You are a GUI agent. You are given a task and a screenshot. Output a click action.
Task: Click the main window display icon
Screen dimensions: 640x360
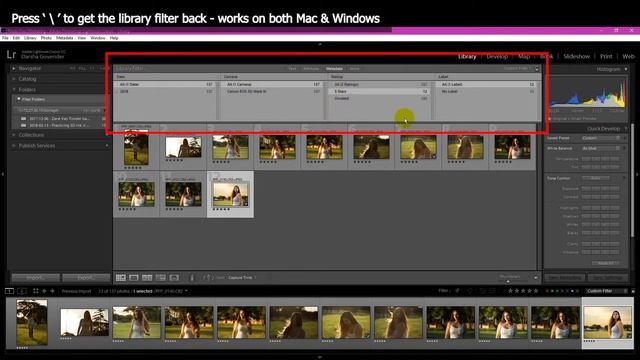[9, 291]
